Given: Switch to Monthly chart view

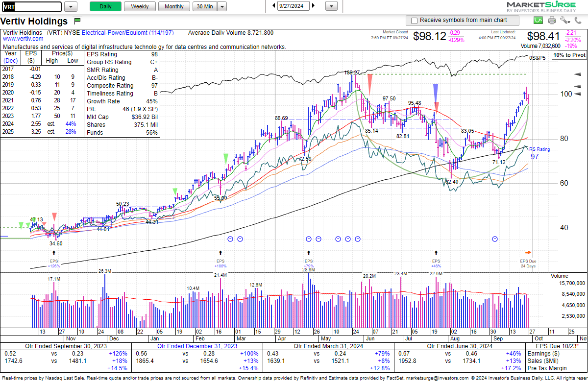Looking at the screenshot, I should click(174, 6).
